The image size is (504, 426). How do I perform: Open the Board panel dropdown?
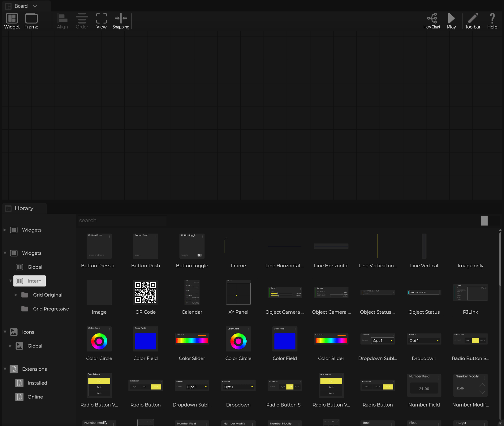35,6
